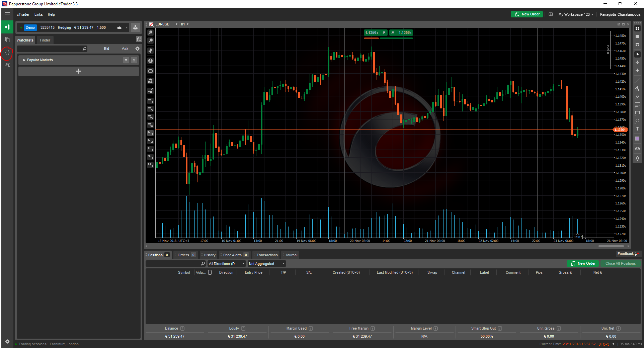Add a new watchlist with plus button
This screenshot has height=348, width=644.
pyautogui.click(x=79, y=71)
